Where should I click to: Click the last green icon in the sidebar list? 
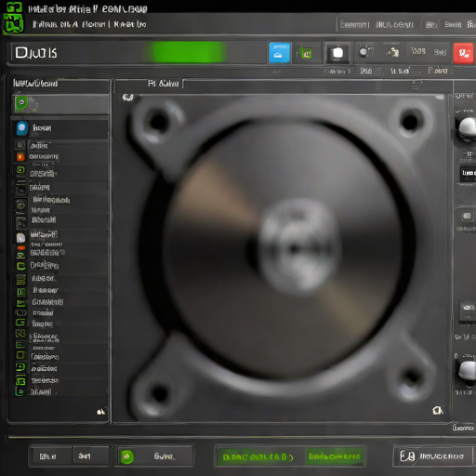pyautogui.click(x=20, y=391)
